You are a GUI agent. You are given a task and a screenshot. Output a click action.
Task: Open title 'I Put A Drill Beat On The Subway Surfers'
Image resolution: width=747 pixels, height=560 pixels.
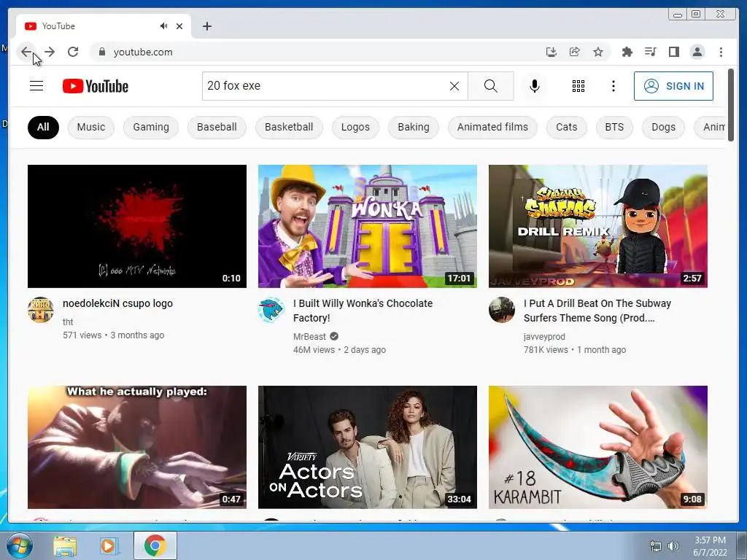[597, 311]
